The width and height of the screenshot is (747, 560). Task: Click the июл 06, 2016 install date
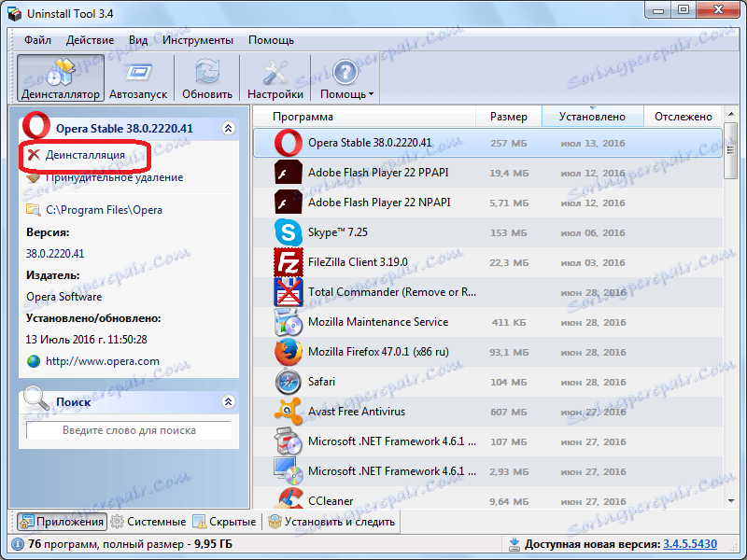coord(593,232)
